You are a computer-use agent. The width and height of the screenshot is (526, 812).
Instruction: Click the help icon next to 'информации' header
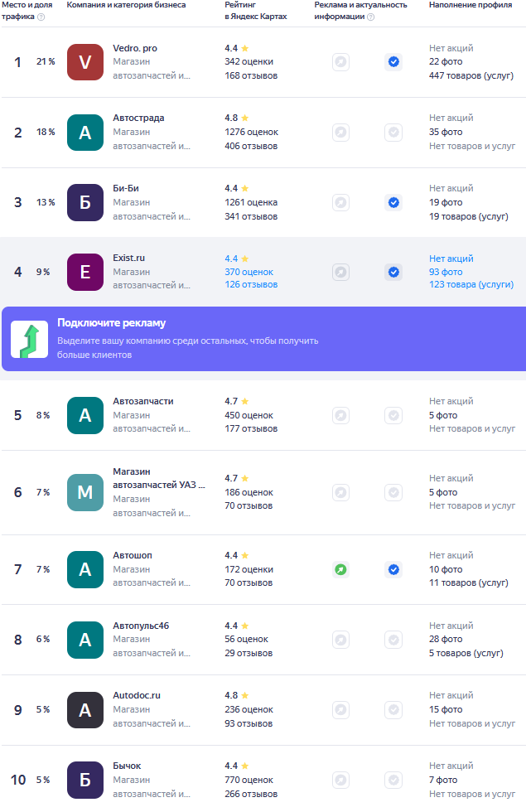tap(370, 17)
